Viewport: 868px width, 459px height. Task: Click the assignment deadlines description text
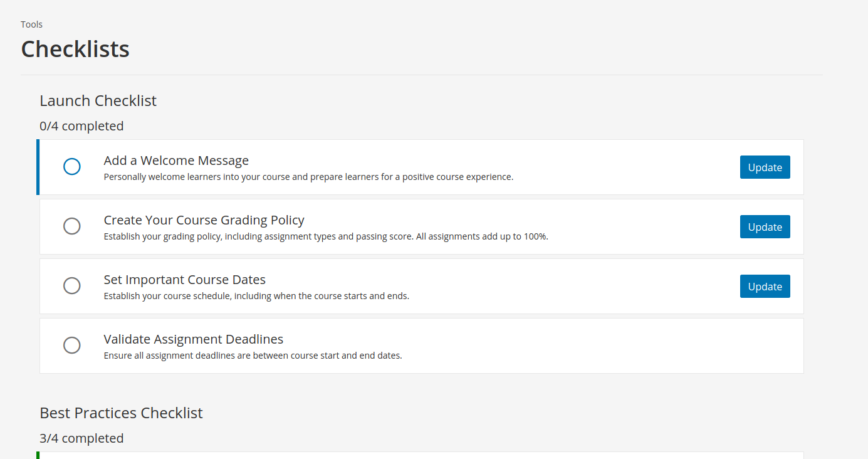click(253, 356)
